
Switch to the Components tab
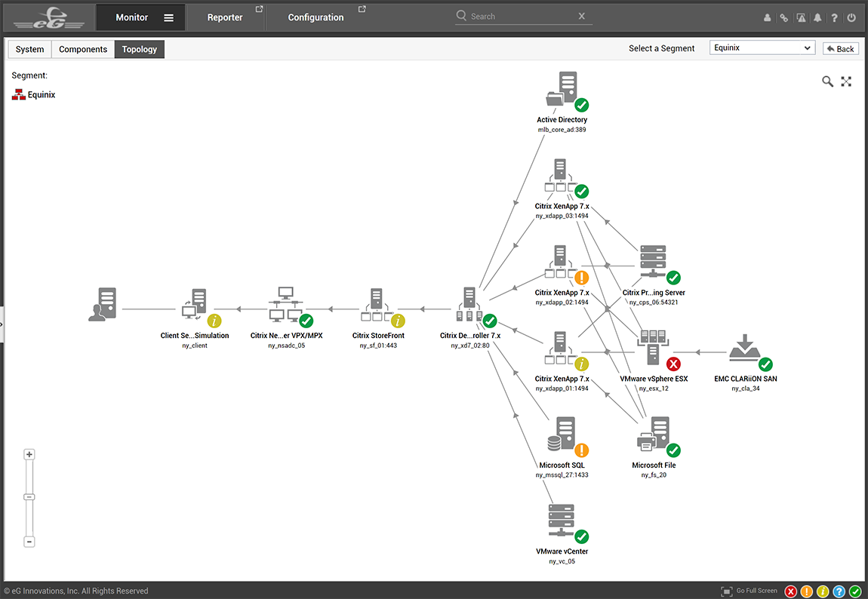click(x=83, y=49)
